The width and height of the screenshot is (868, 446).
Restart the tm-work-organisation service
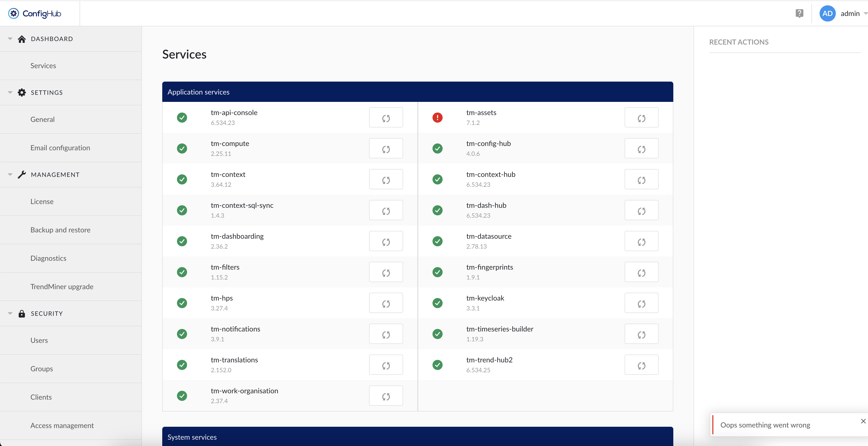point(386,396)
